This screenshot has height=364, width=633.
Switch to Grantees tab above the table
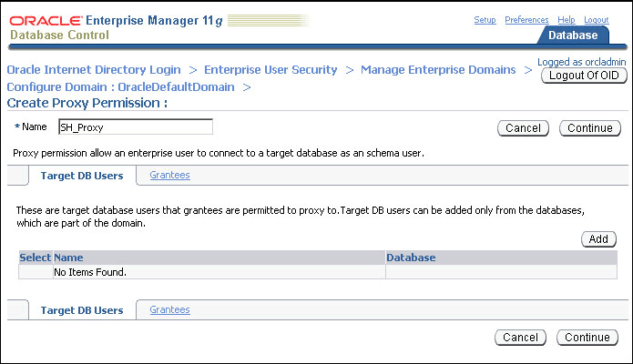(169, 175)
